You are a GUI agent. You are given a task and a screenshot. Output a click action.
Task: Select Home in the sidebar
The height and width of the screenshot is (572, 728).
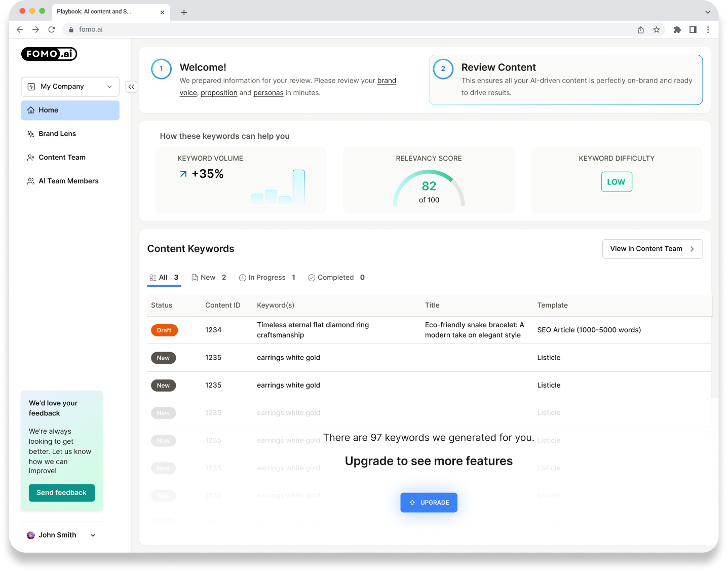(48, 110)
